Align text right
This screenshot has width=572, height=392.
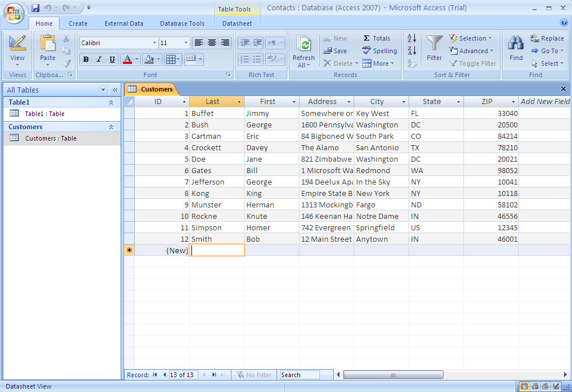[225, 43]
